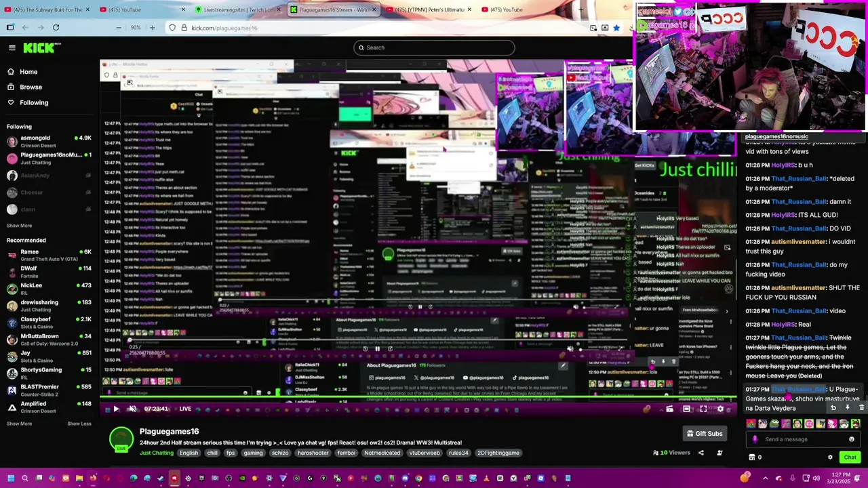Screen dimensions: 868x488
Task: Open recommended channel DWolf
Action: click(x=49, y=272)
